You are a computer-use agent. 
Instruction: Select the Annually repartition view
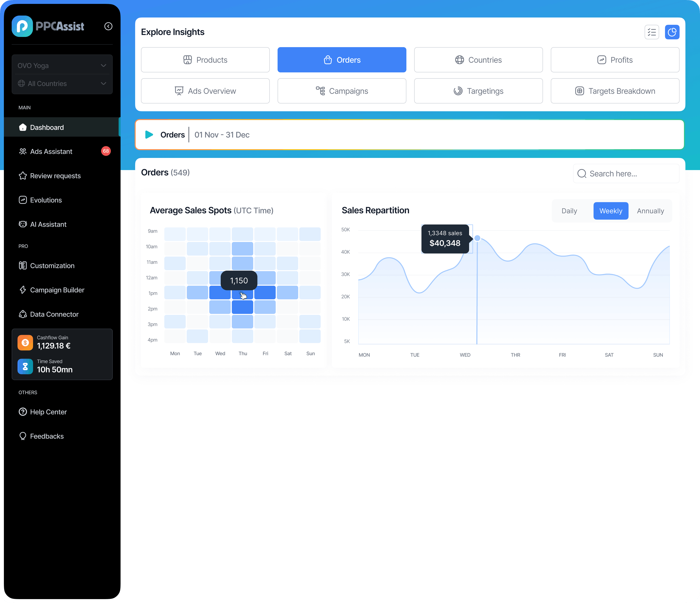[x=650, y=211]
